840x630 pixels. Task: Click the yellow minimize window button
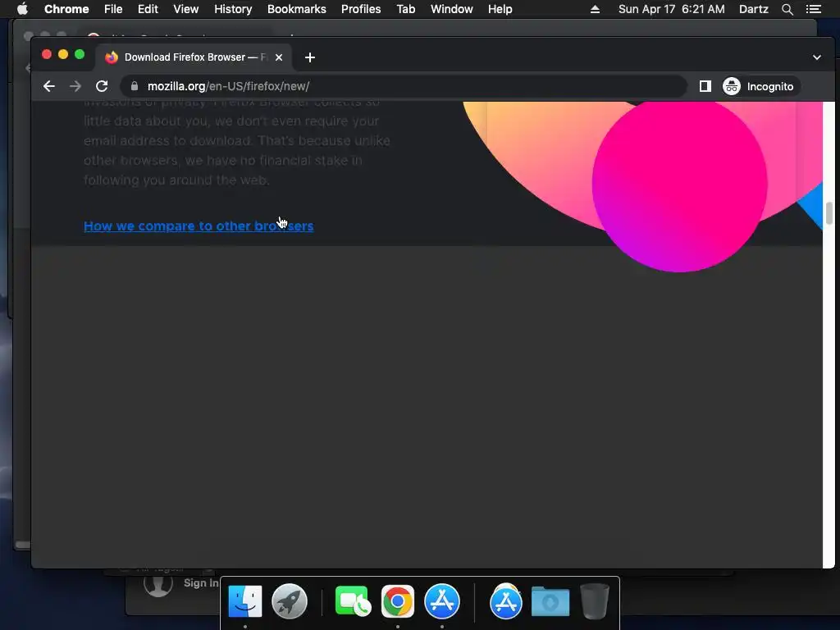click(x=63, y=54)
